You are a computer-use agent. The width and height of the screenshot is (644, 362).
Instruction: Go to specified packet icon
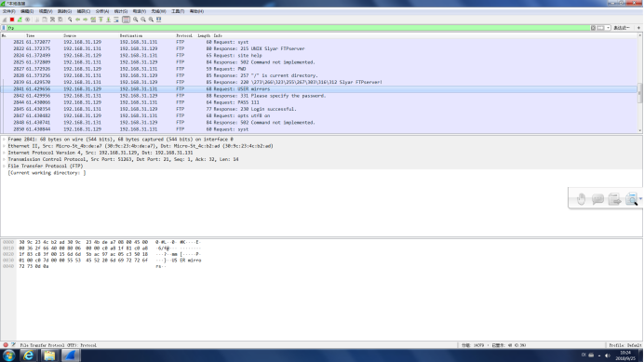tap(93, 20)
